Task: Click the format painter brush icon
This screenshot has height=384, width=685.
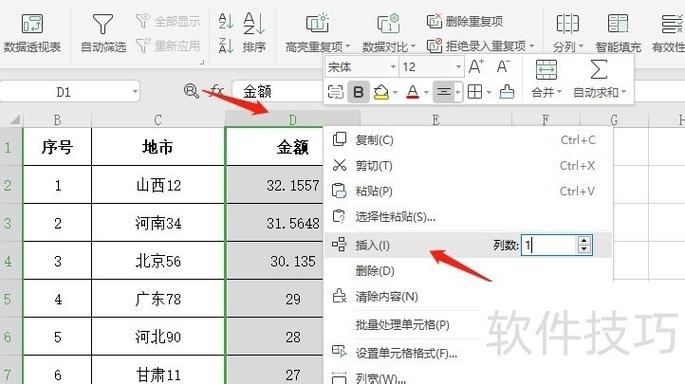Action: pyautogui.click(x=506, y=92)
